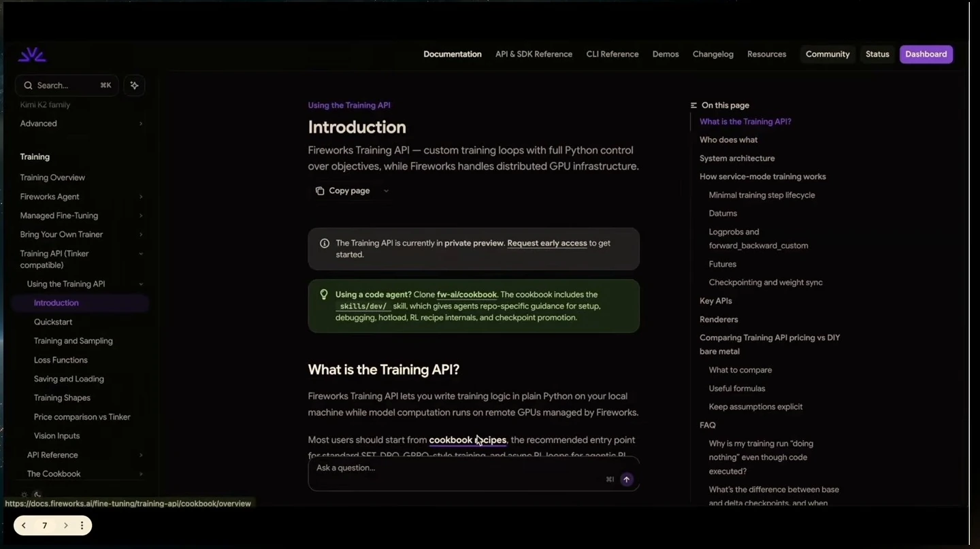Open the Resources tab

(x=767, y=54)
